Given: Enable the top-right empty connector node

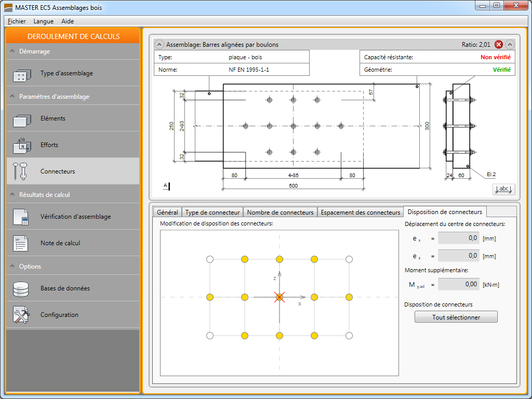Looking at the screenshot, I should pos(349,260).
